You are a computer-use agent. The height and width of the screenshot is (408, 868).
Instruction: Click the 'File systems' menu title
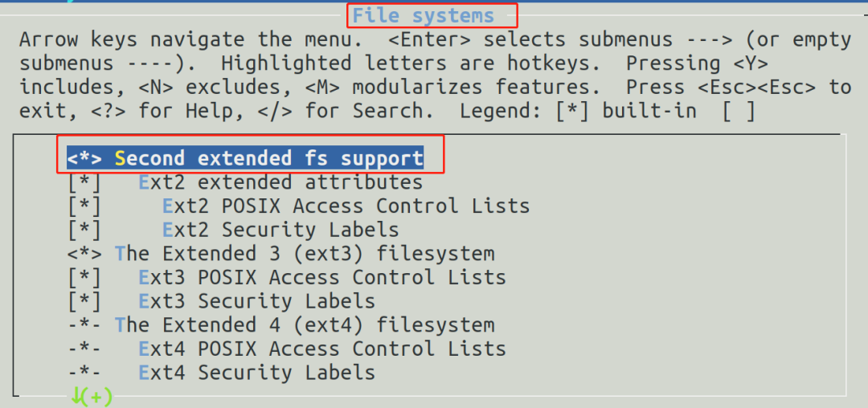tap(423, 15)
